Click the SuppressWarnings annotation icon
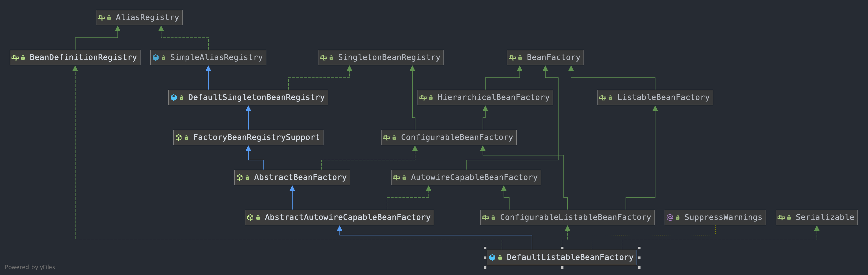 [670, 217]
